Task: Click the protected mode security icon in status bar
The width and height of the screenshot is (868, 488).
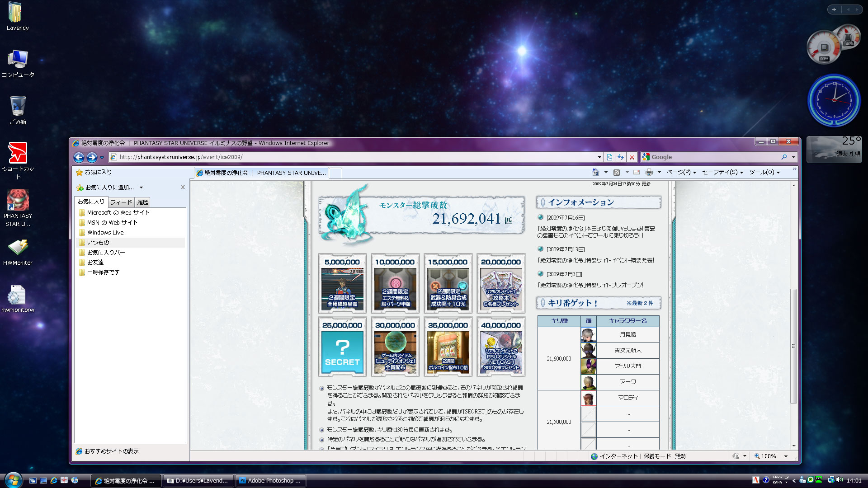Action: click(x=736, y=456)
